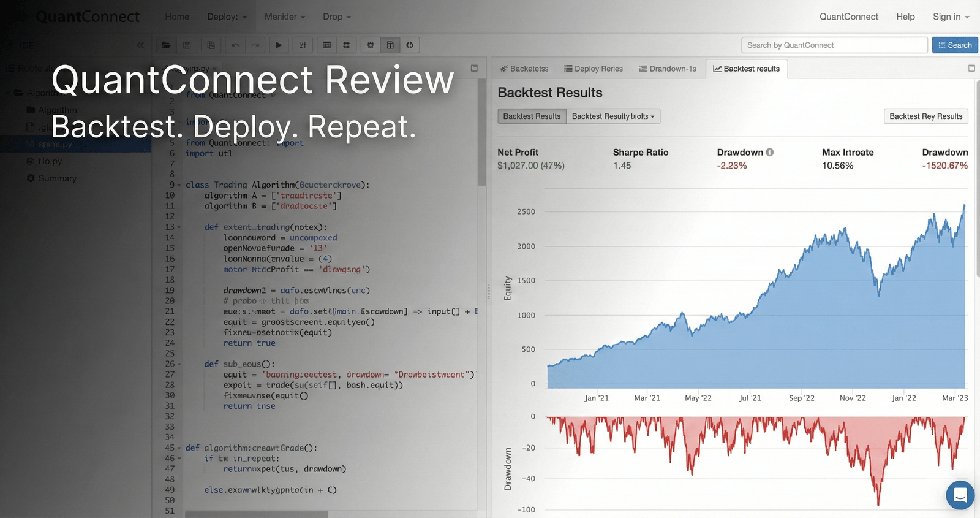Select the Backtest results tab
The height and width of the screenshot is (518, 980).
(x=747, y=69)
